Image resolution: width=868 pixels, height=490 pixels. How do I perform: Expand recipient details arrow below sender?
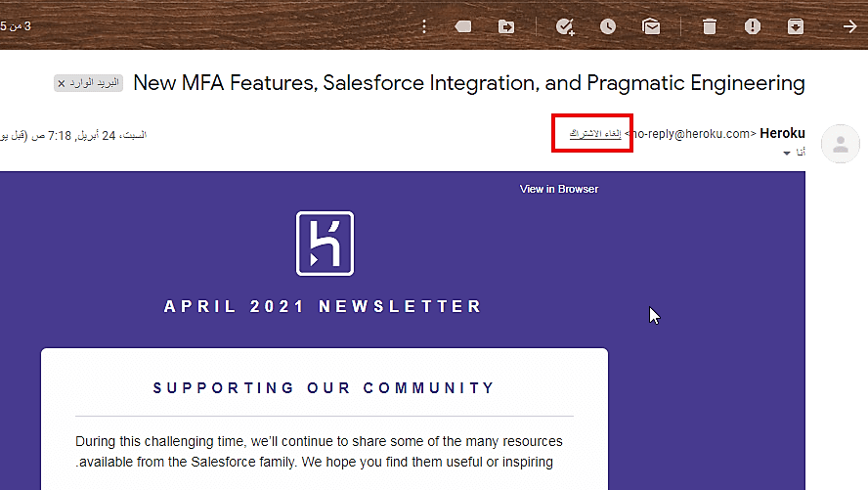(x=787, y=154)
